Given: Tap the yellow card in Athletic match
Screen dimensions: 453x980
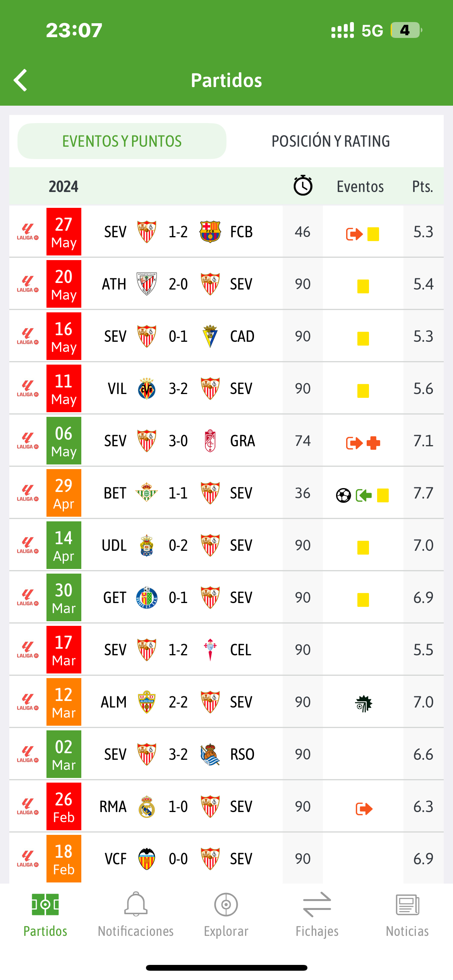Looking at the screenshot, I should [x=363, y=286].
